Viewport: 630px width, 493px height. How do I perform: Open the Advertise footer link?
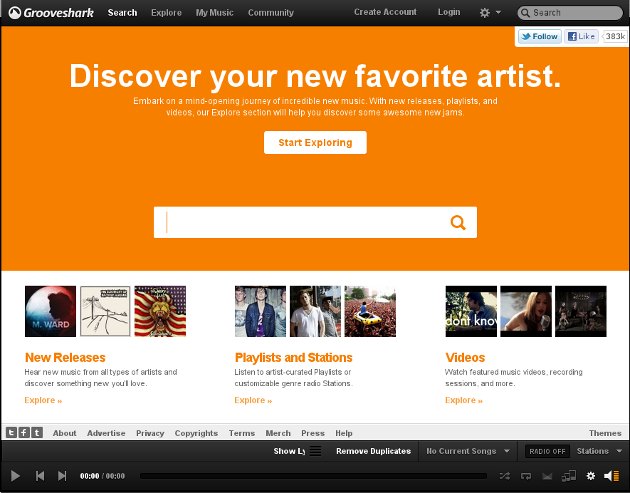pos(106,433)
